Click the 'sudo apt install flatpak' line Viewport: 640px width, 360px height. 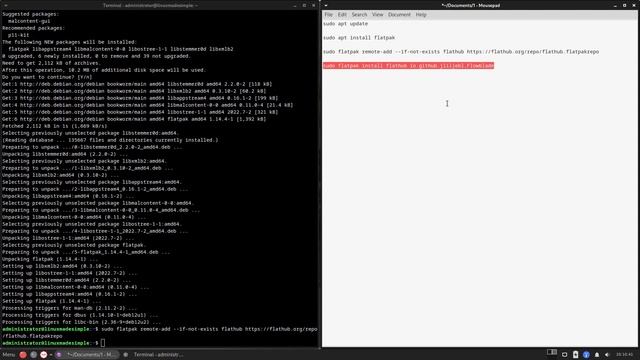(359, 38)
